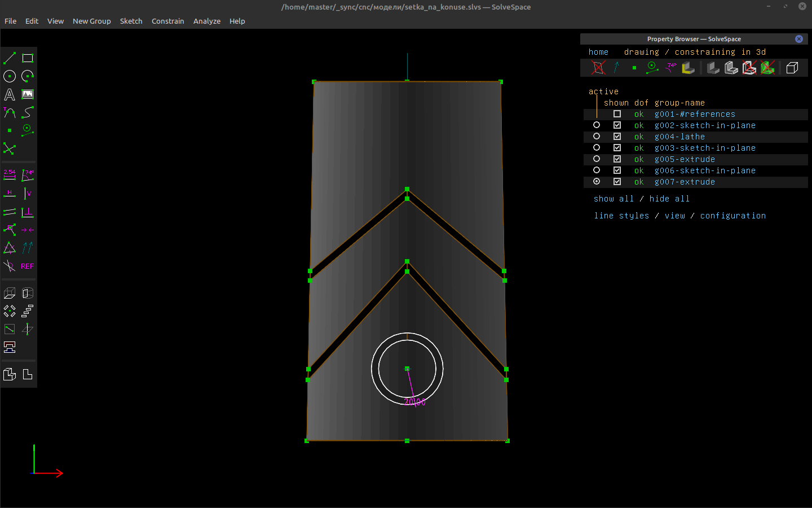Click the sketch in new workplane tool

coord(10,329)
